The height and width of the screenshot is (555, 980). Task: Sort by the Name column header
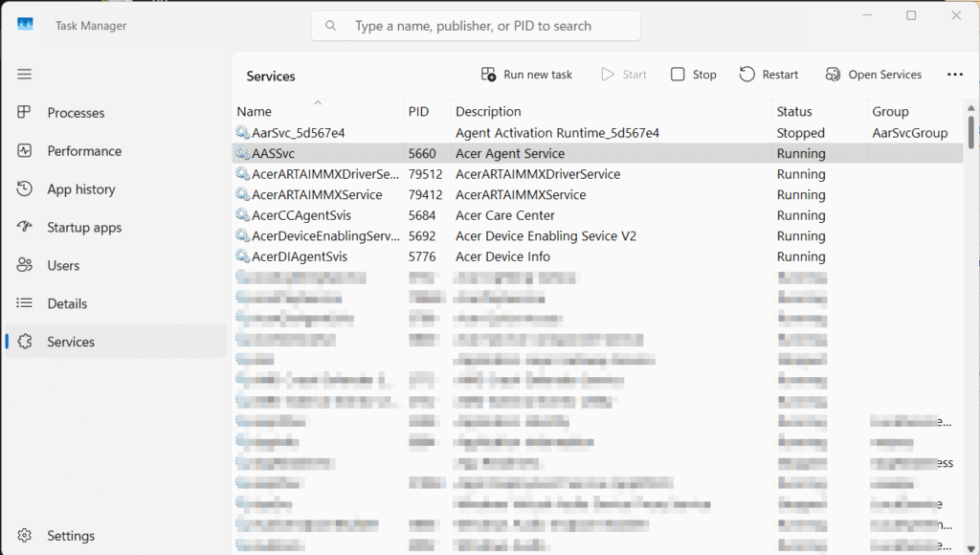317,111
